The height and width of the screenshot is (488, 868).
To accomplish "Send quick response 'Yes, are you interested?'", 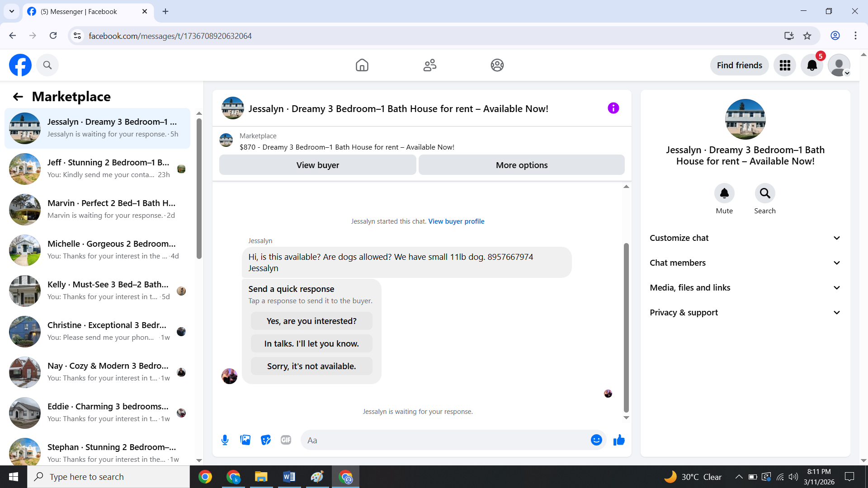I will tap(311, 321).
